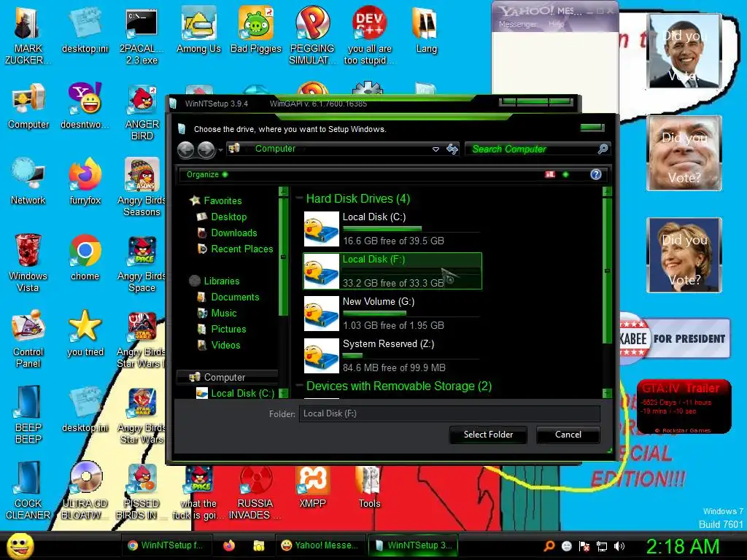Open XMPP desktop shortcut
Viewport: 747px width, 560px height.
click(312, 486)
